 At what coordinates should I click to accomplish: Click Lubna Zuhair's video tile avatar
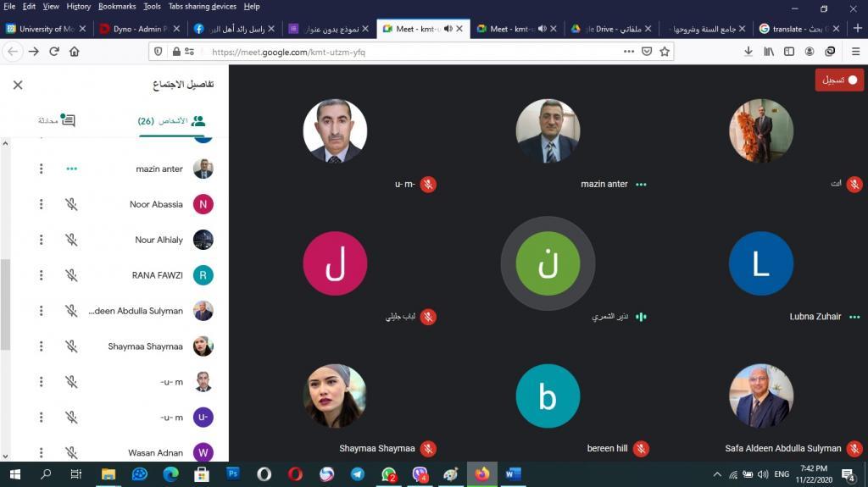click(760, 263)
